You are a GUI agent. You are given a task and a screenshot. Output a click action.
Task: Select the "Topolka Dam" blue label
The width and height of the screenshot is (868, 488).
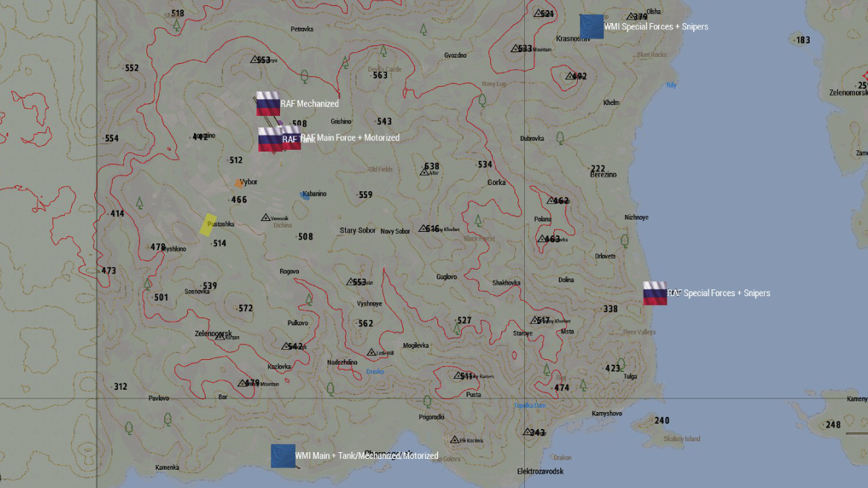530,405
